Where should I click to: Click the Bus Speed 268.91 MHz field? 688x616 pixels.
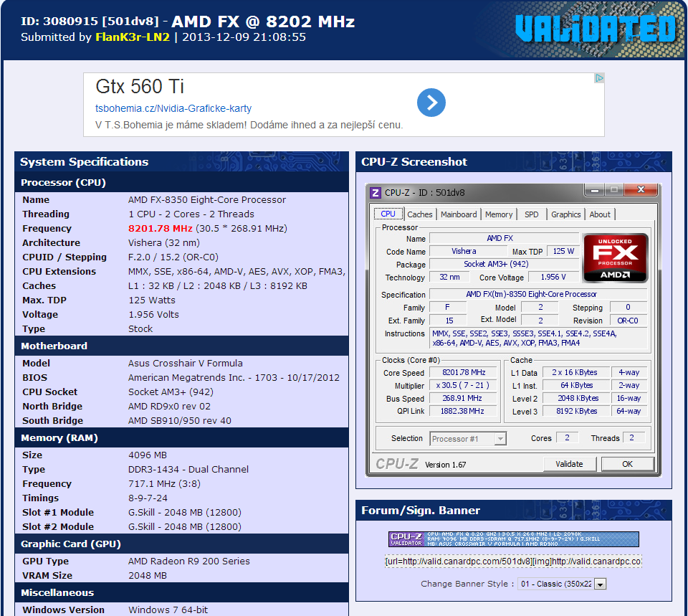[463, 398]
